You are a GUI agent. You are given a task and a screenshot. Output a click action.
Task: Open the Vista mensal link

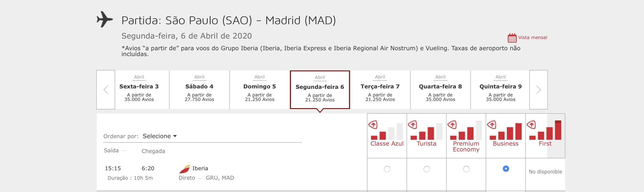click(x=533, y=37)
